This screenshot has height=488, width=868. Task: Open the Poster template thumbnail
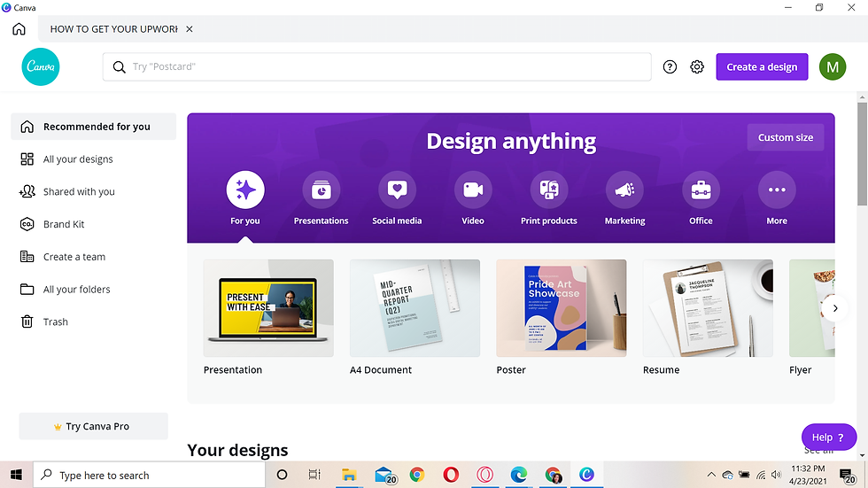(x=562, y=308)
